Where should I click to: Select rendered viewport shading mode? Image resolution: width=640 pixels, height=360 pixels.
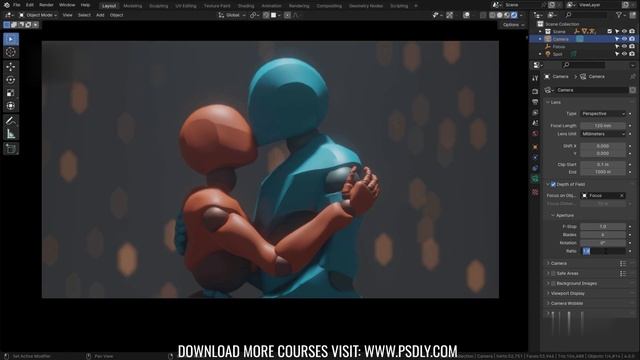pyautogui.click(x=514, y=15)
